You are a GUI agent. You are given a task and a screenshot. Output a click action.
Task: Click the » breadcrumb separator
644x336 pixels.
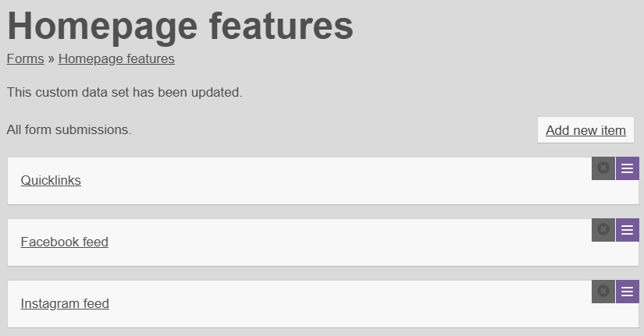tap(51, 58)
